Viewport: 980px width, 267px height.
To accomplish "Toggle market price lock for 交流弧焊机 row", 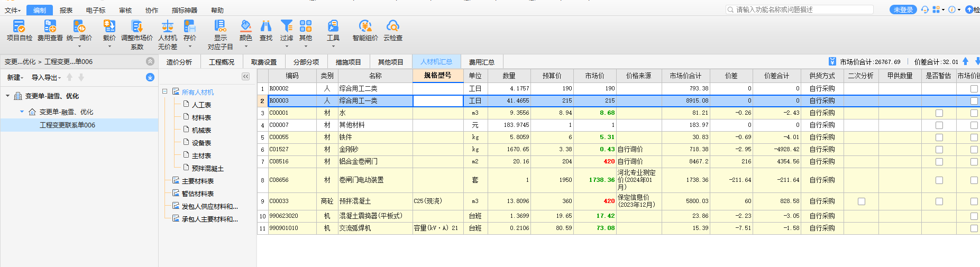I will [x=974, y=228].
